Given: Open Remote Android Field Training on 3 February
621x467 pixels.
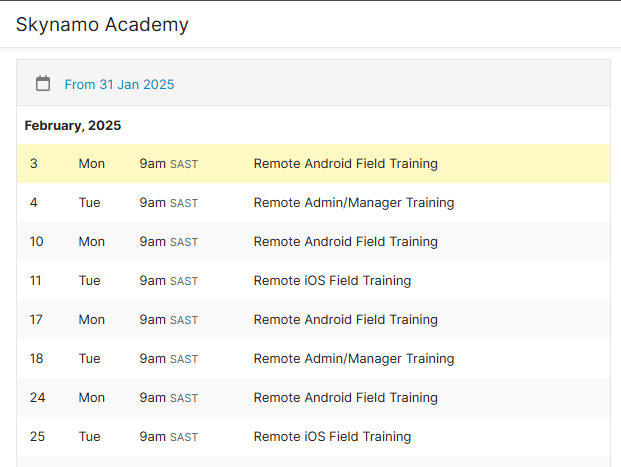Looking at the screenshot, I should point(345,164).
